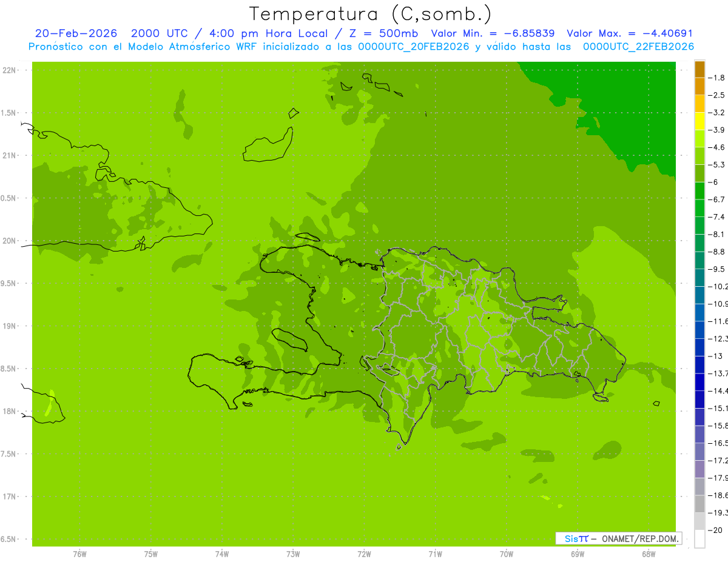728x562 pixels.
Task: Click the white swatch below the -20 label
Action: click(699, 539)
